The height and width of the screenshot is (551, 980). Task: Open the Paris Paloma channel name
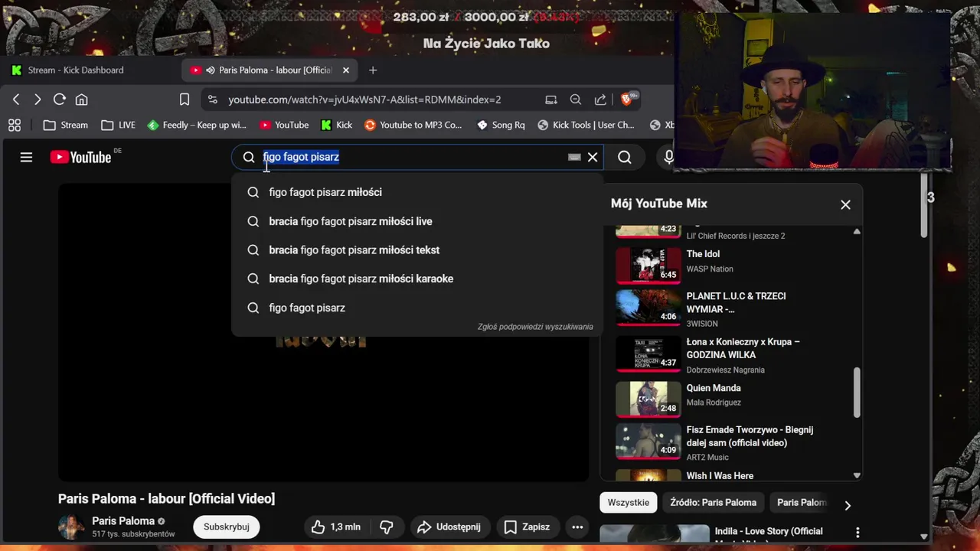coord(123,520)
